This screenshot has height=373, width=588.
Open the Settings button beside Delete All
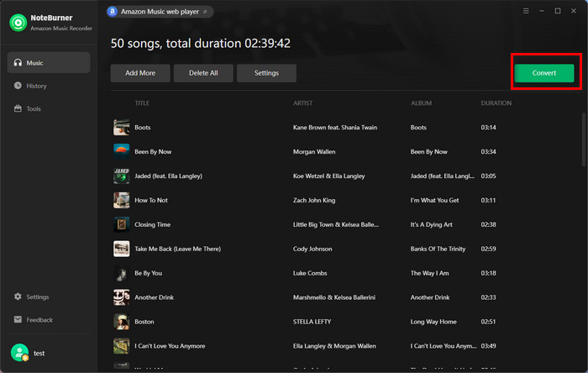coord(266,73)
